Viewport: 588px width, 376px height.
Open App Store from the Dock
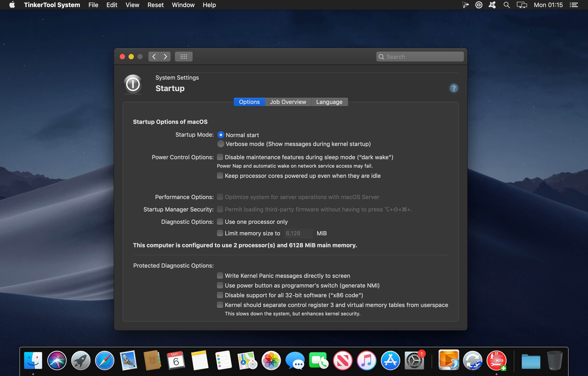click(x=390, y=360)
